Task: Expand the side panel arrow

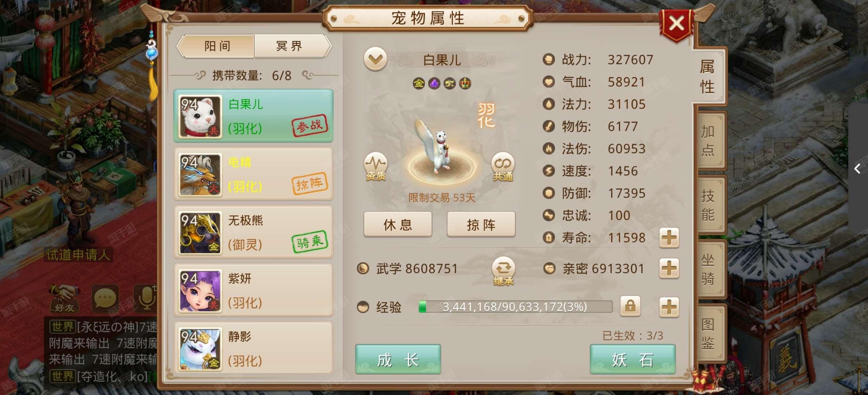Action: coord(857,169)
